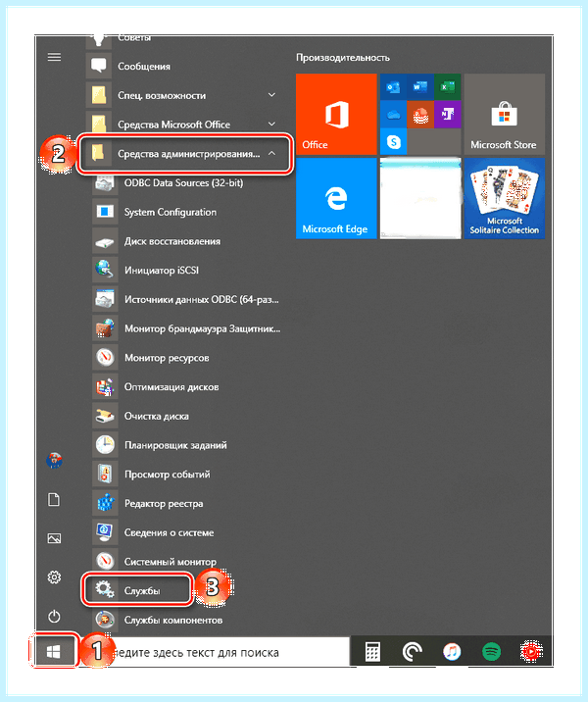Click Спец. возможности folder label

pos(162,95)
